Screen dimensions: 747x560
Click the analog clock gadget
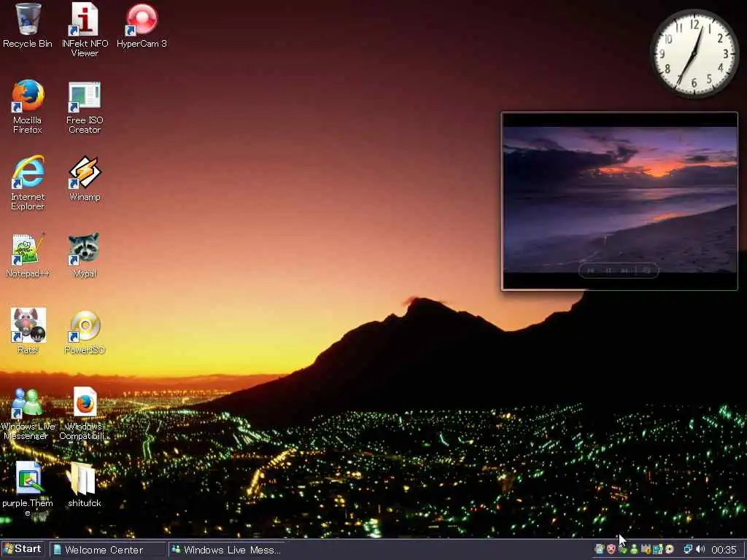click(694, 53)
